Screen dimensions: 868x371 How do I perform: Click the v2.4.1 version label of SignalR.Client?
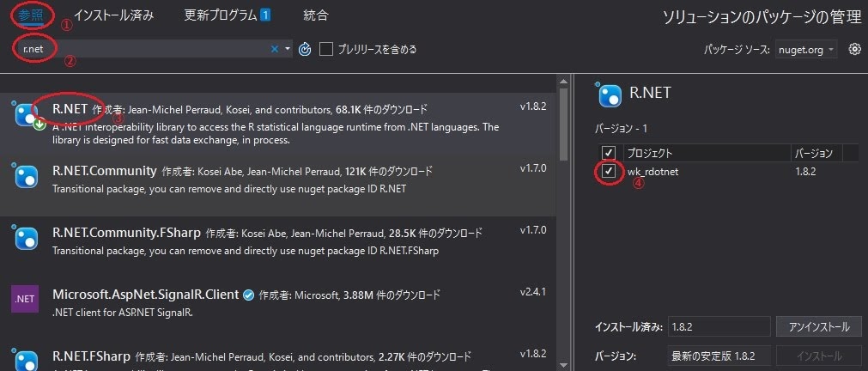click(x=533, y=291)
